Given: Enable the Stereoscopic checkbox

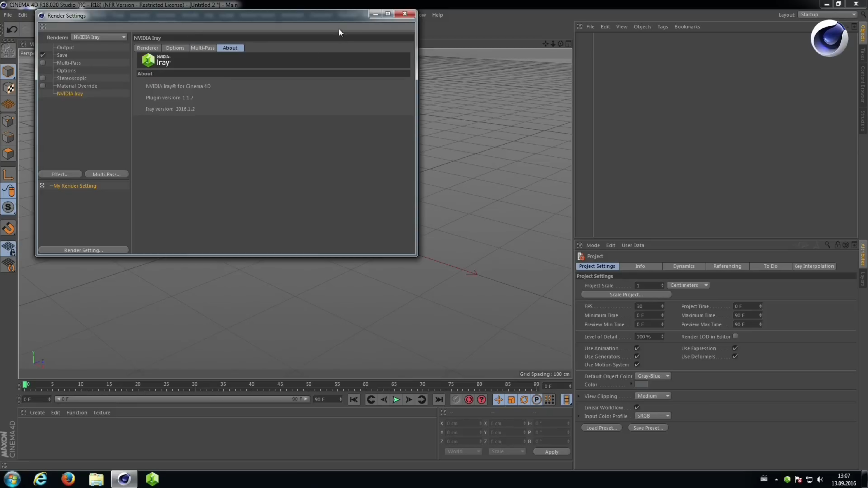Looking at the screenshot, I should [x=43, y=78].
